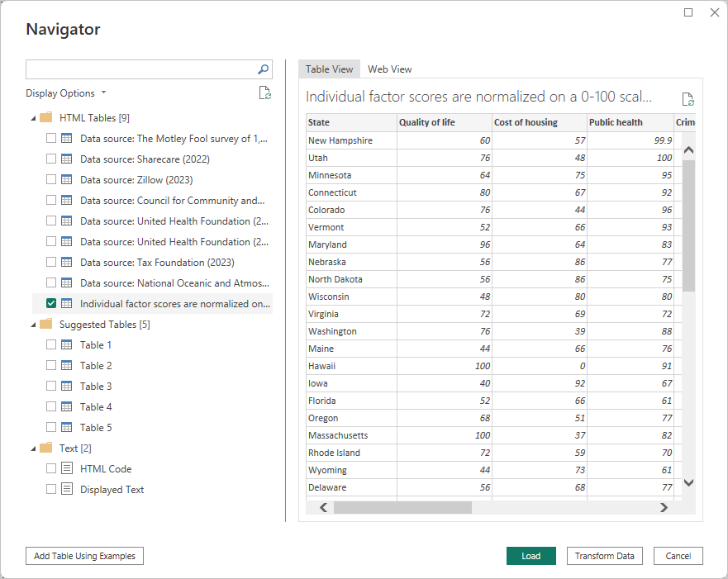Check the Tax Foundation (2023) checkbox
Viewport: 728px width, 579px height.
[51, 262]
